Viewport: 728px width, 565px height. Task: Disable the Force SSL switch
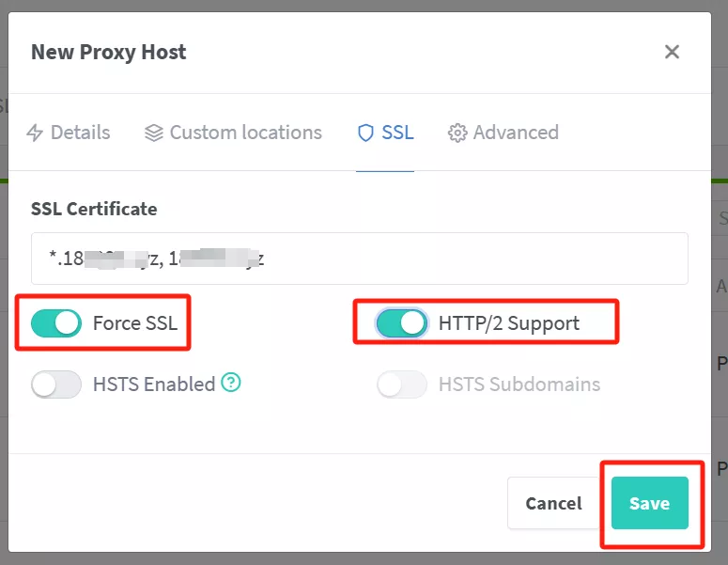[56, 323]
